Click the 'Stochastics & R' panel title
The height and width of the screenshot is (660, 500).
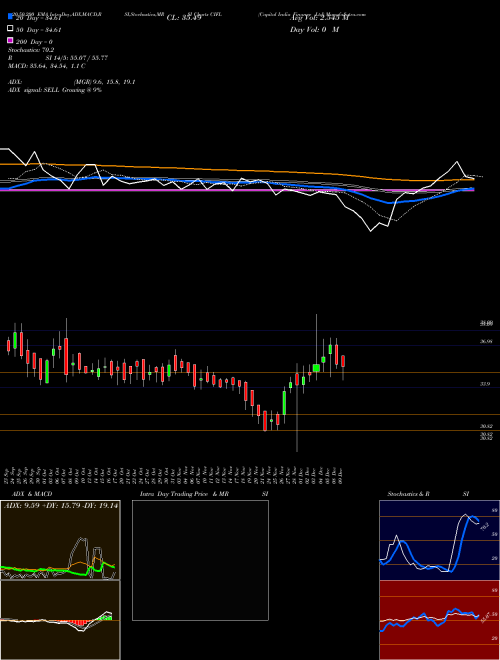coord(409,494)
